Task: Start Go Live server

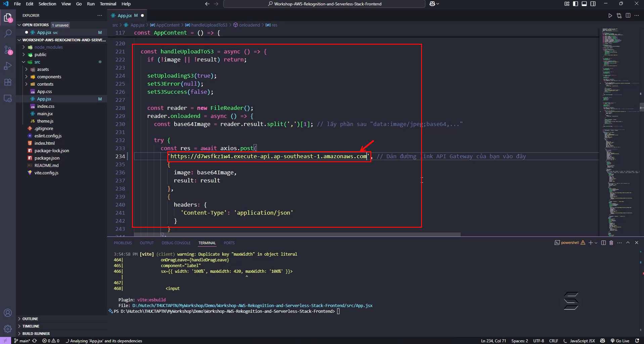Action: pyautogui.click(x=620, y=341)
